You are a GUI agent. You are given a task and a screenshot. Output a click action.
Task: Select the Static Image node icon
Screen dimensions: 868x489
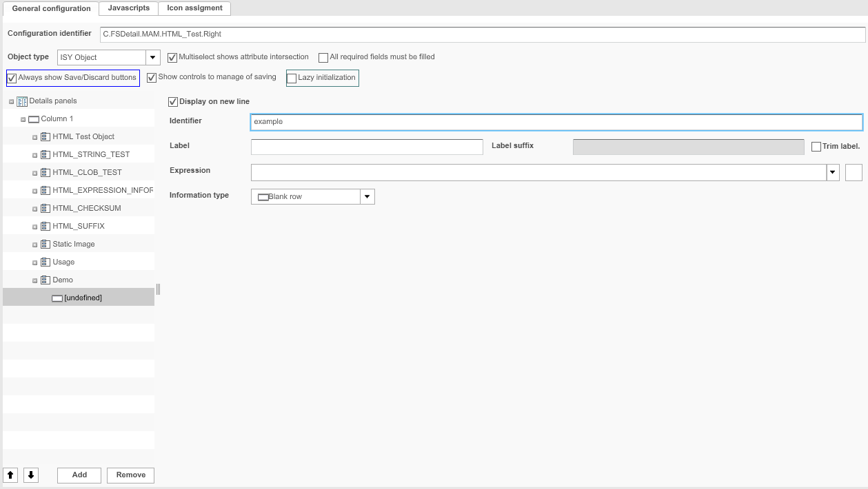click(46, 244)
